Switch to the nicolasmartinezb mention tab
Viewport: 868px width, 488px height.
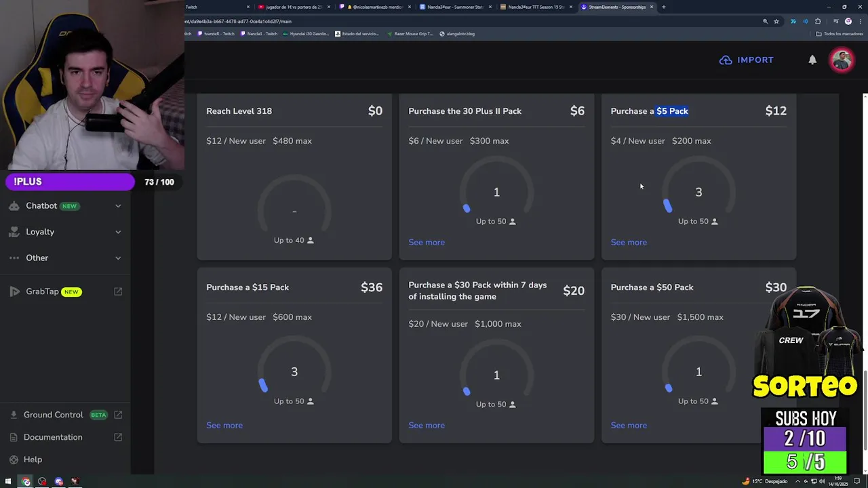pyautogui.click(x=374, y=7)
